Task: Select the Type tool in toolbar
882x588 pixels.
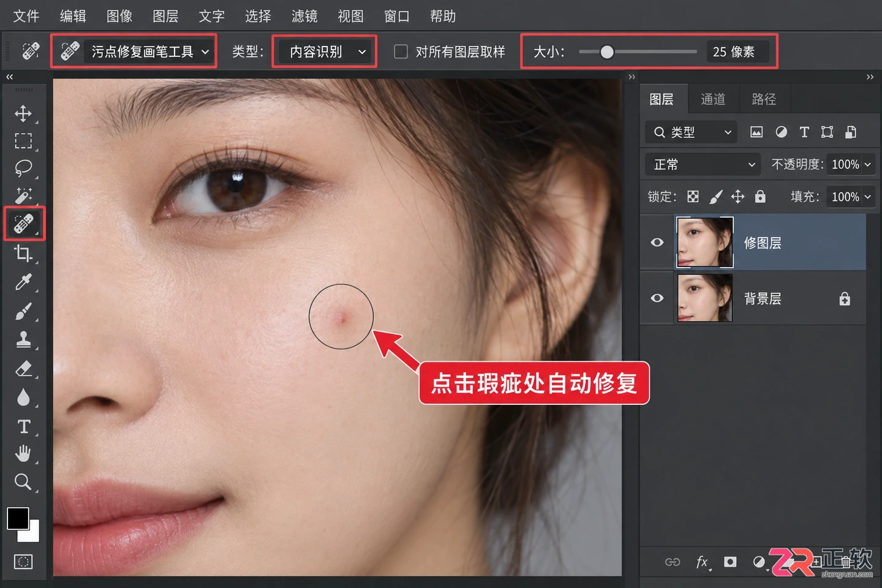Action: (23, 426)
